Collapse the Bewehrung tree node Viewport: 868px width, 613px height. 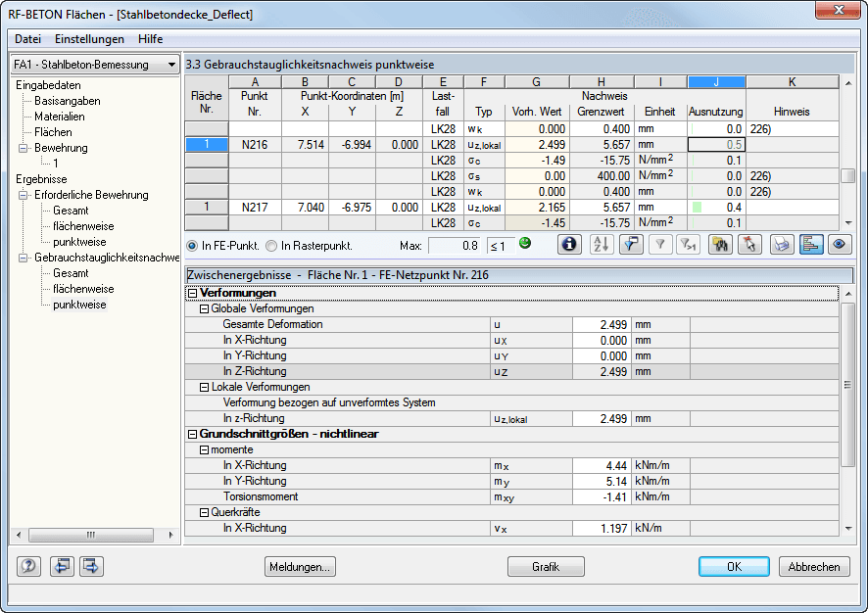click(x=24, y=148)
